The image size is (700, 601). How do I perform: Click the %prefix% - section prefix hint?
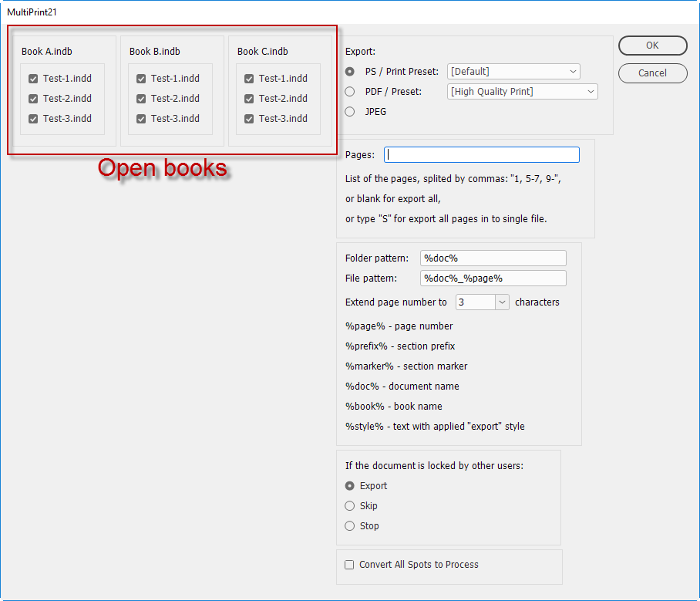pyautogui.click(x=400, y=346)
